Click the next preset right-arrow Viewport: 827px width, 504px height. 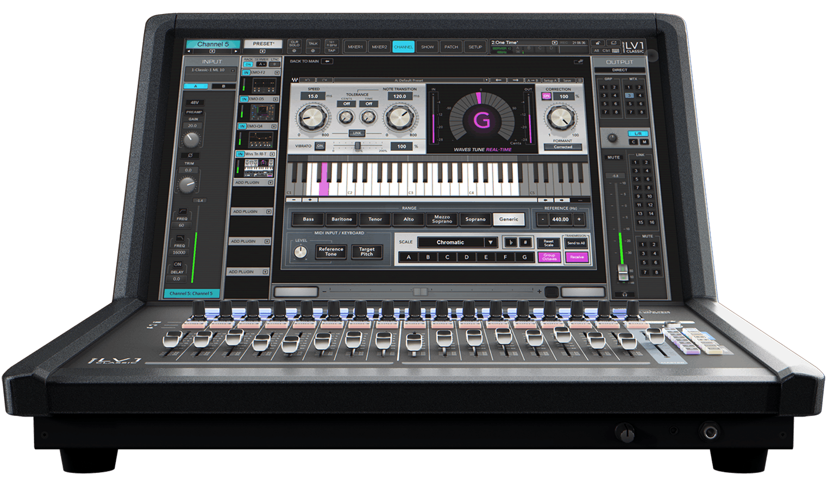click(515, 80)
